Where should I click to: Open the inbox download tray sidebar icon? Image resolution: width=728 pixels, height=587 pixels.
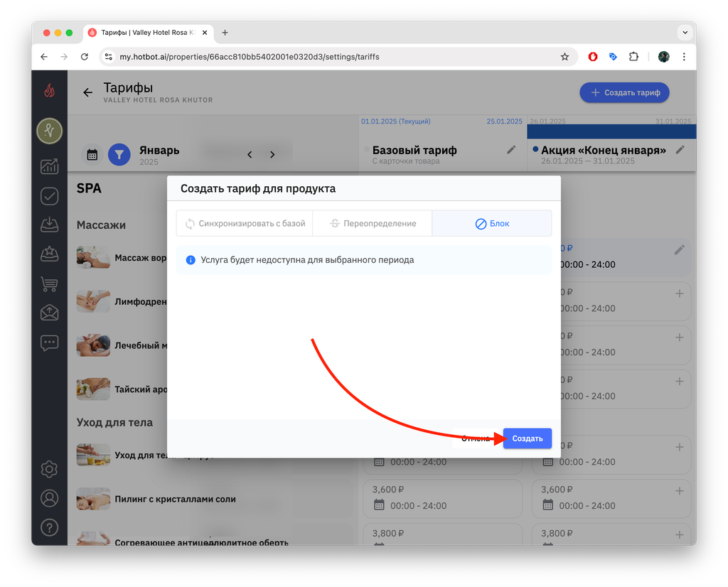pyautogui.click(x=49, y=225)
